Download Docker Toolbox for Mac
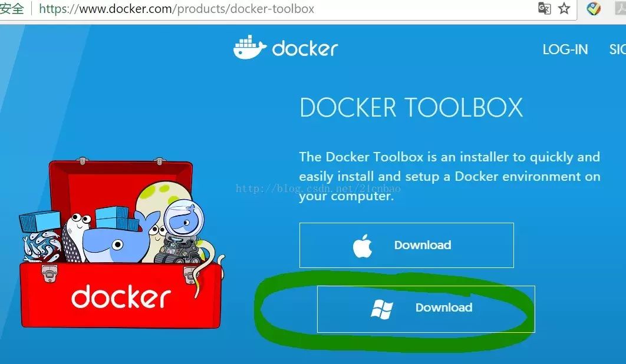 point(406,245)
